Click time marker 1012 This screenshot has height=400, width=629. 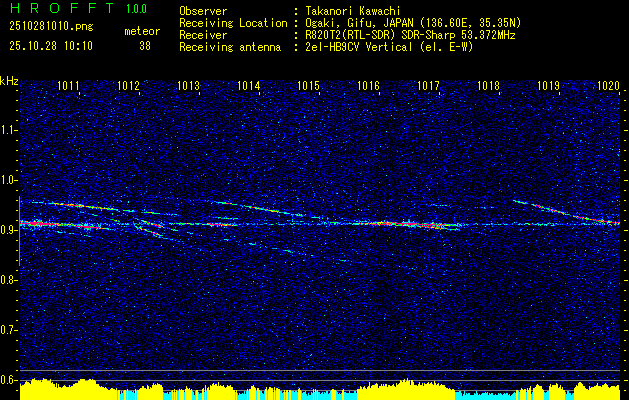128,85
